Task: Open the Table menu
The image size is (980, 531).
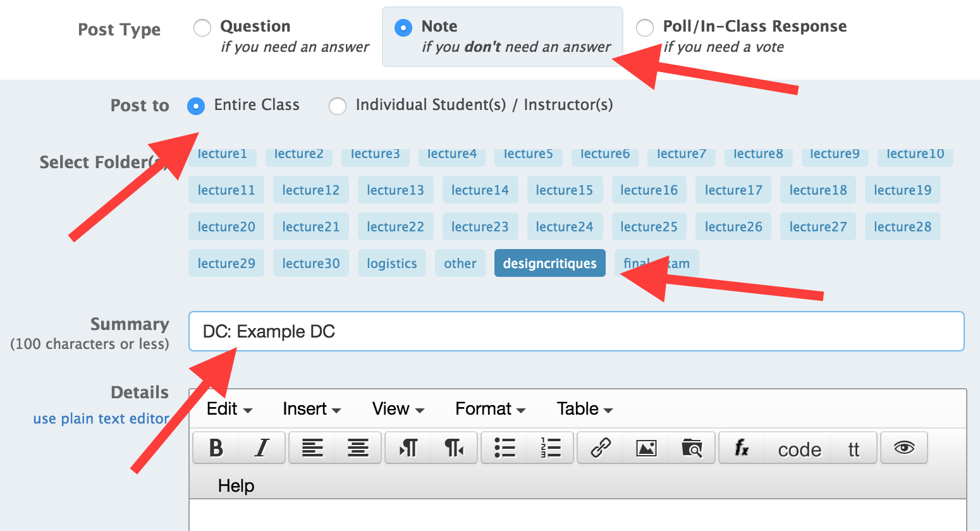Action: coord(584,409)
